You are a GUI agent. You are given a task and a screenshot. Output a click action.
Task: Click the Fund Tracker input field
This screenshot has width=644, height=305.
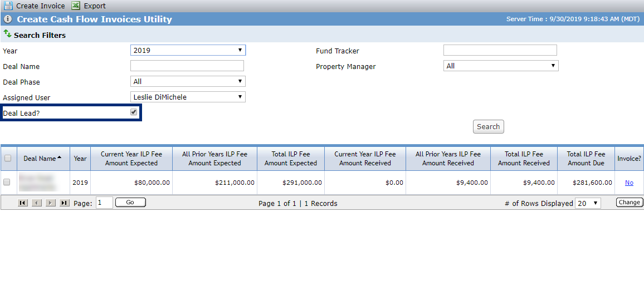[x=500, y=50]
